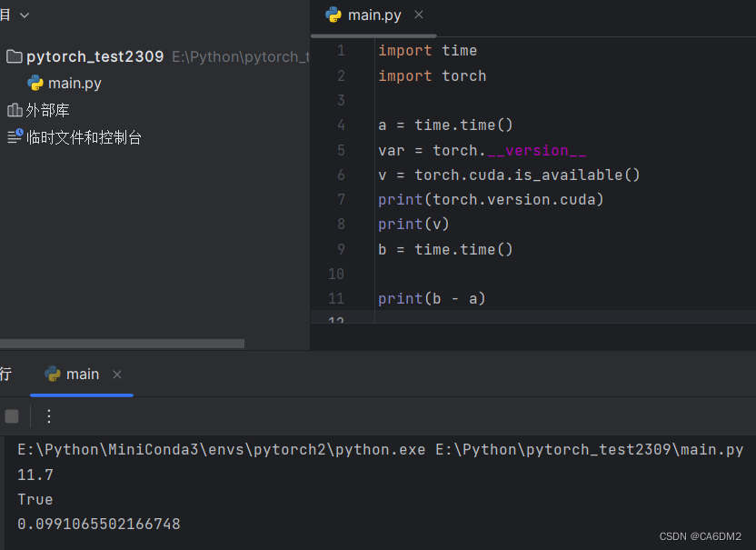This screenshot has width=756, height=550.
Task: Stop the running process
Action: click(x=12, y=415)
